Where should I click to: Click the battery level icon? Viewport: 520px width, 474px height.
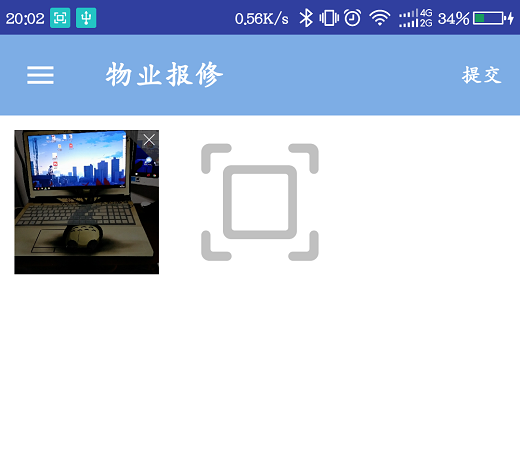tap(489, 18)
